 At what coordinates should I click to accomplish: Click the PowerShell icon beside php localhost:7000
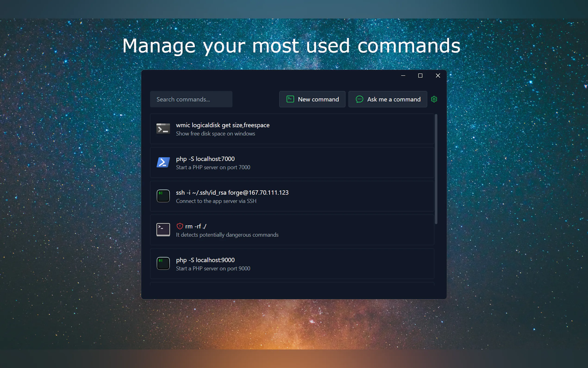pyautogui.click(x=163, y=162)
